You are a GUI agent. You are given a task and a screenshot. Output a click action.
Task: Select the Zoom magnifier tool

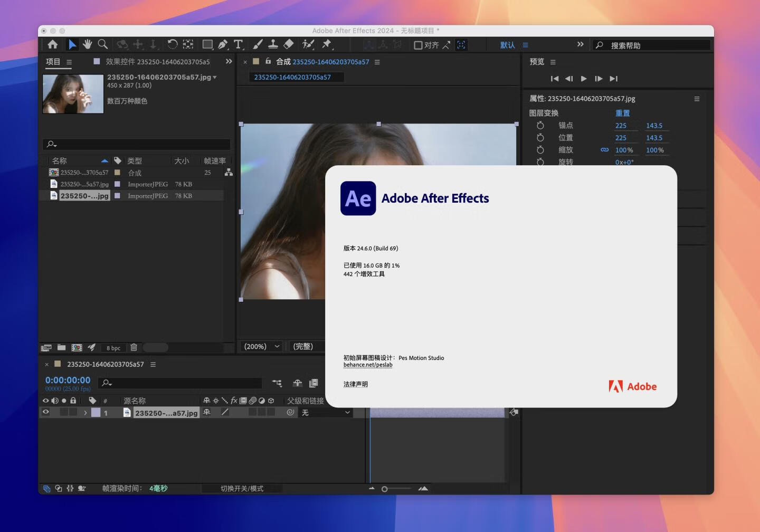(x=103, y=45)
